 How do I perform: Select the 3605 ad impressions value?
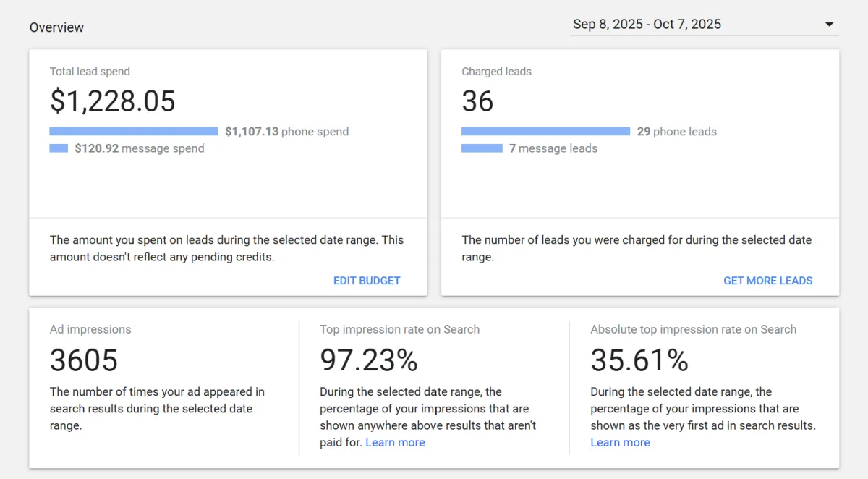tap(84, 360)
